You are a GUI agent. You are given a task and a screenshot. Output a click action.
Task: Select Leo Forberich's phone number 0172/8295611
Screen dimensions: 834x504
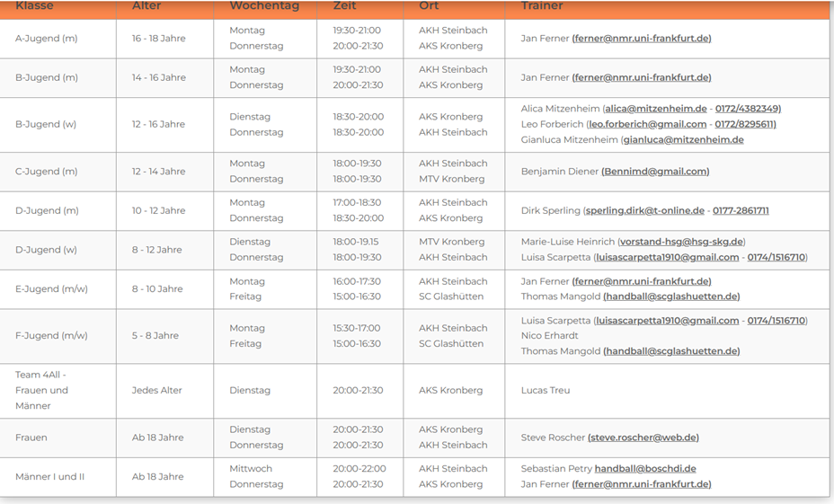(x=745, y=124)
